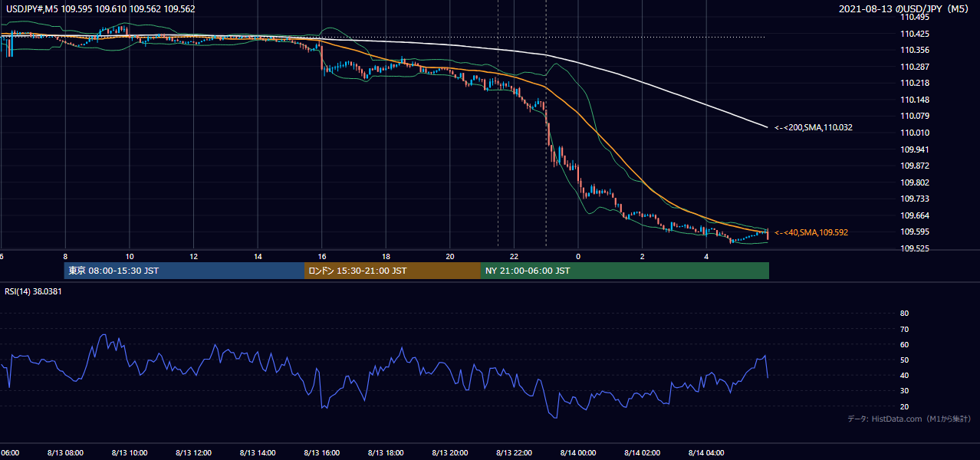Click RSI axis level 30

click(x=905, y=391)
